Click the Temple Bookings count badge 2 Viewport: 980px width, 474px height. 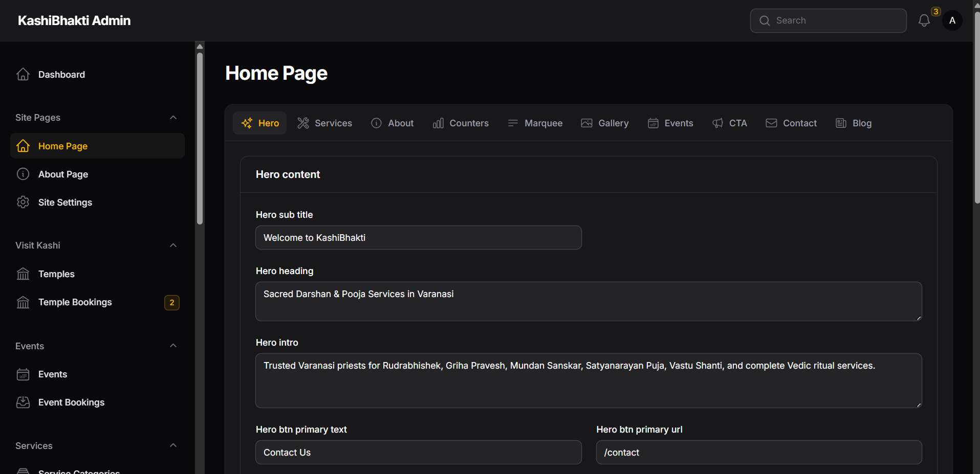[x=172, y=303]
